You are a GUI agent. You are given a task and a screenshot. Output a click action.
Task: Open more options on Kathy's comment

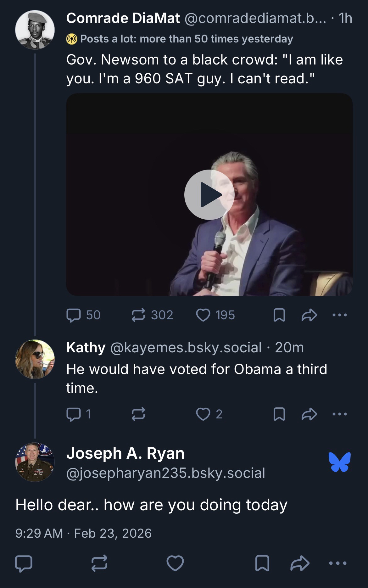pos(340,414)
